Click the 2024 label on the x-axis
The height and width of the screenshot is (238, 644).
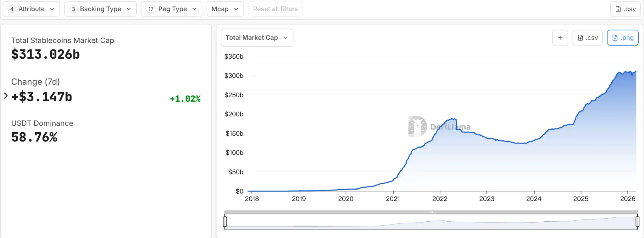point(534,199)
